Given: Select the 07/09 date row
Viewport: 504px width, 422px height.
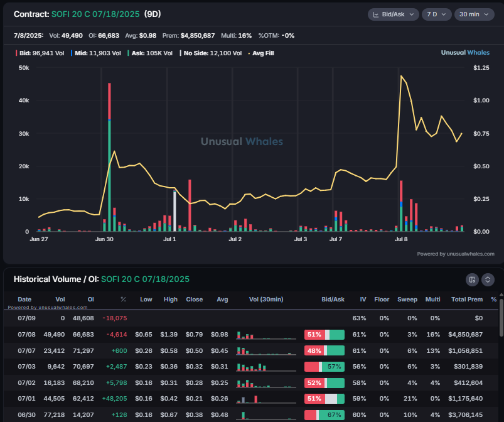Looking at the screenshot, I should pos(250,318).
